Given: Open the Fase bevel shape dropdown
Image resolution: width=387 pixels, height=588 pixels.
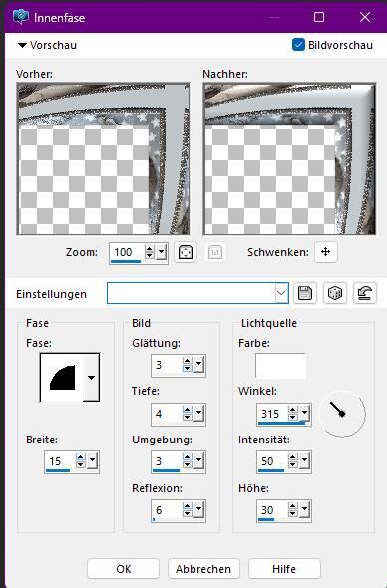Looking at the screenshot, I should coord(91,378).
